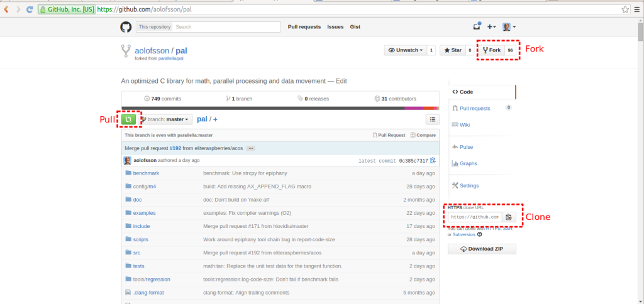Click the benchmark folder icon

point(128,173)
